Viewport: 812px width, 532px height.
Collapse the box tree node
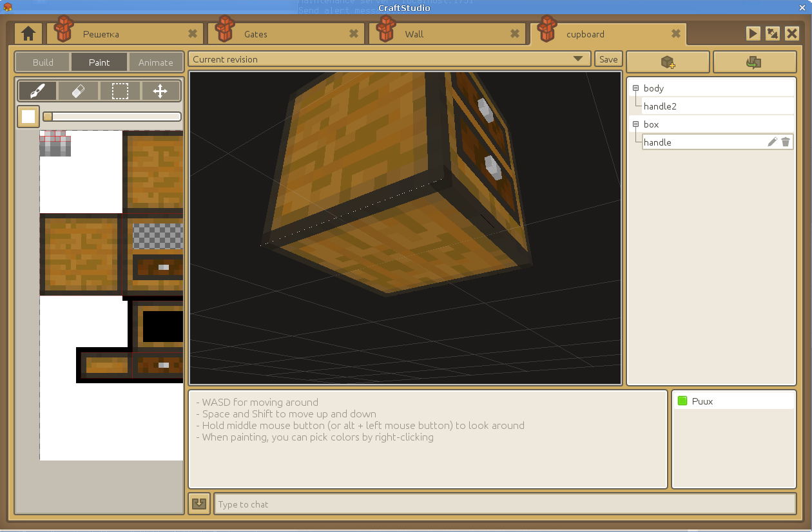pos(635,124)
